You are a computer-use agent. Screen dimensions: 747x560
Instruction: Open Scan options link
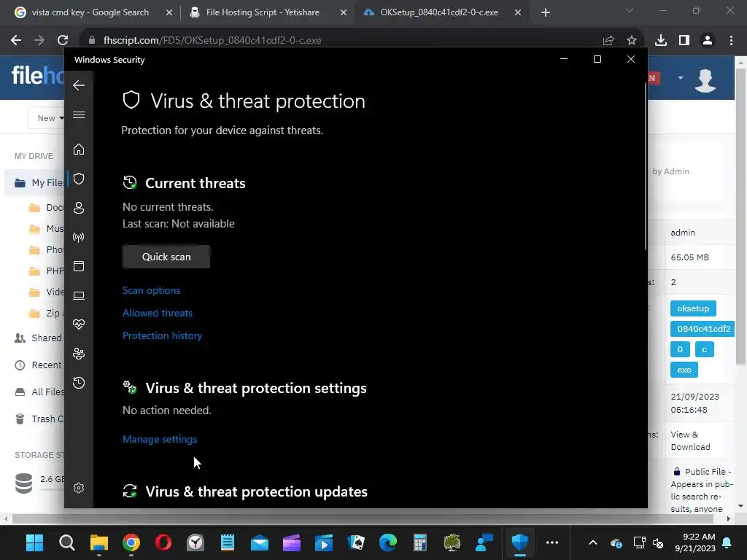tap(152, 290)
